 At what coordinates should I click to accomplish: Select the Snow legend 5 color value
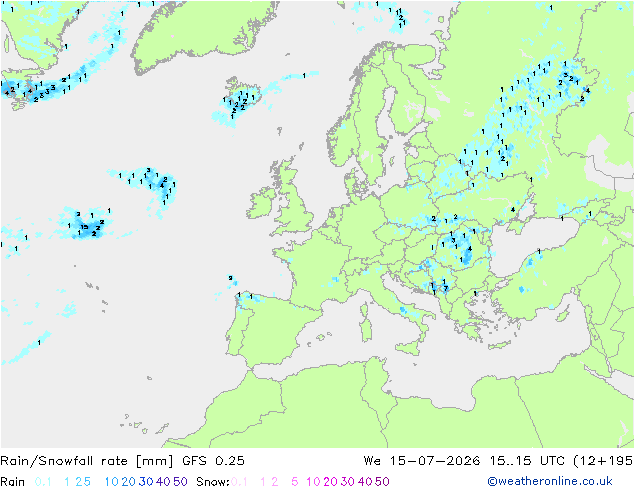(295, 482)
